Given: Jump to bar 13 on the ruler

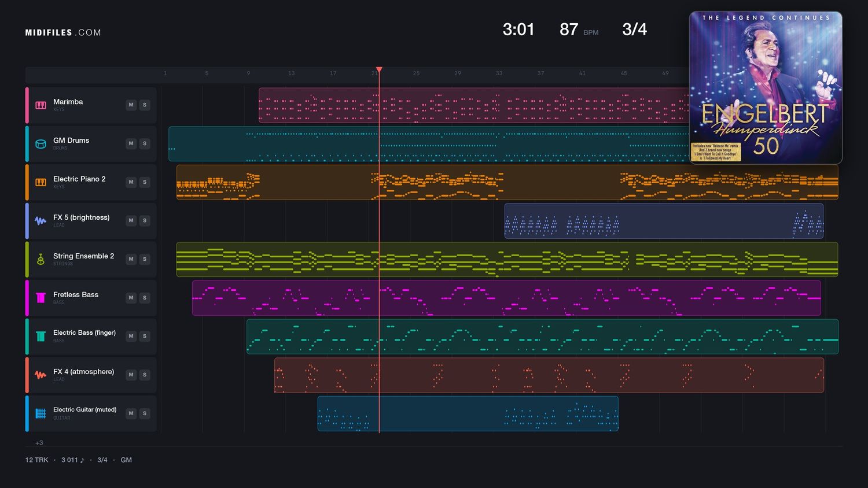Looking at the screenshot, I should click(291, 73).
